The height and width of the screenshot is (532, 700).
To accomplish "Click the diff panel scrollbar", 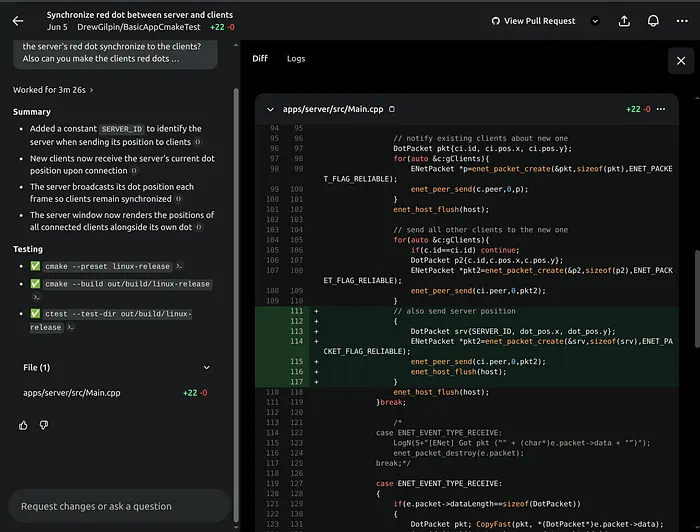I will (697, 297).
